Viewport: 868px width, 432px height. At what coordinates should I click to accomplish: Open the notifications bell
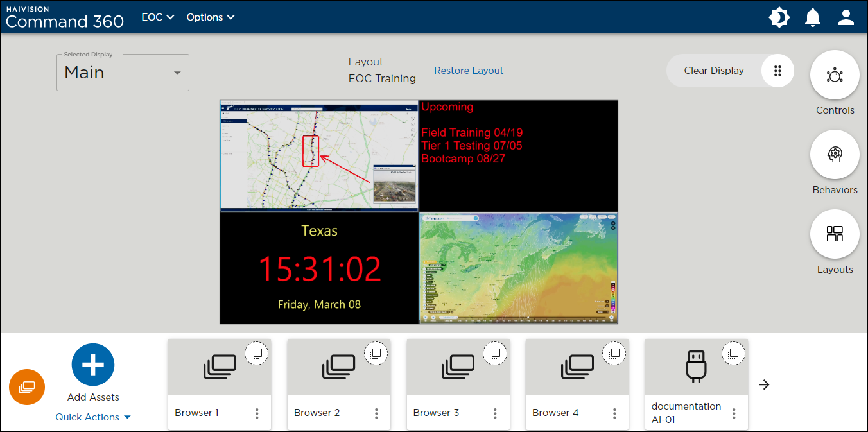pyautogui.click(x=813, y=17)
